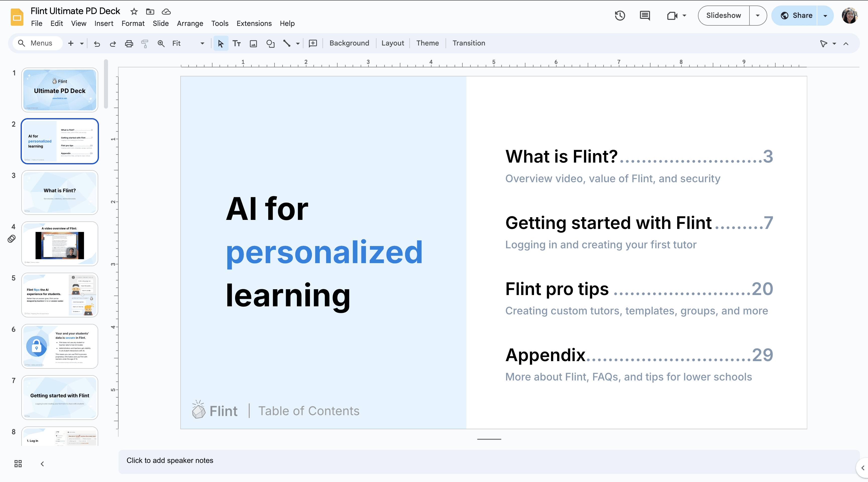The image size is (868, 482).
Task: Activate the paint format tool
Action: [x=145, y=43]
